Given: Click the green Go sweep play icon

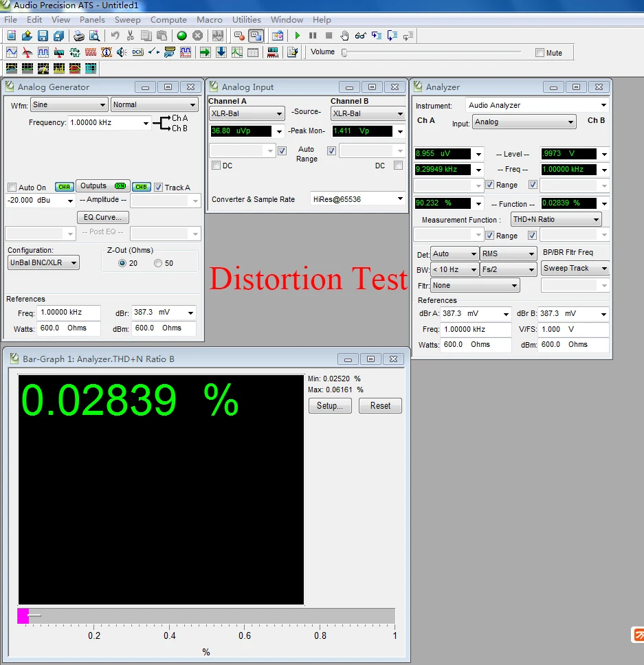Looking at the screenshot, I should [298, 36].
